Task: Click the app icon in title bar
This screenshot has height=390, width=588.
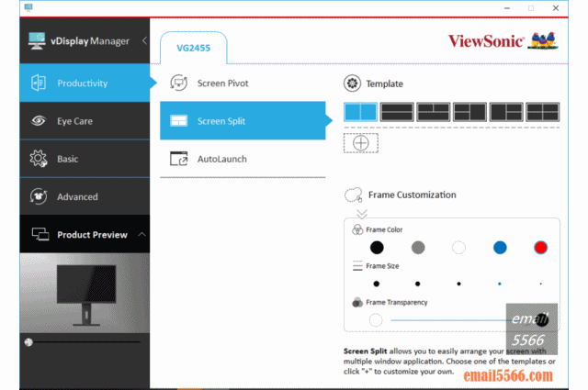Action: 28,8
